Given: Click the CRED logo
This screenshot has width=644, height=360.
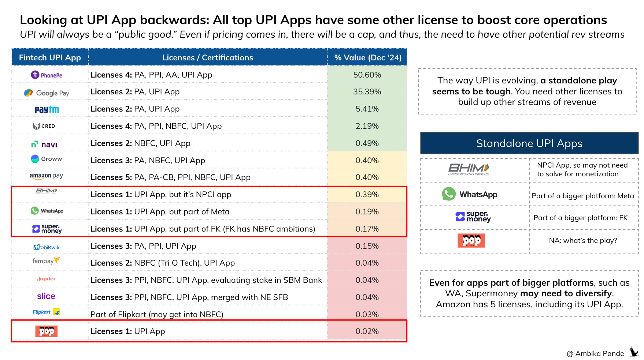Looking at the screenshot, I should point(44,126).
